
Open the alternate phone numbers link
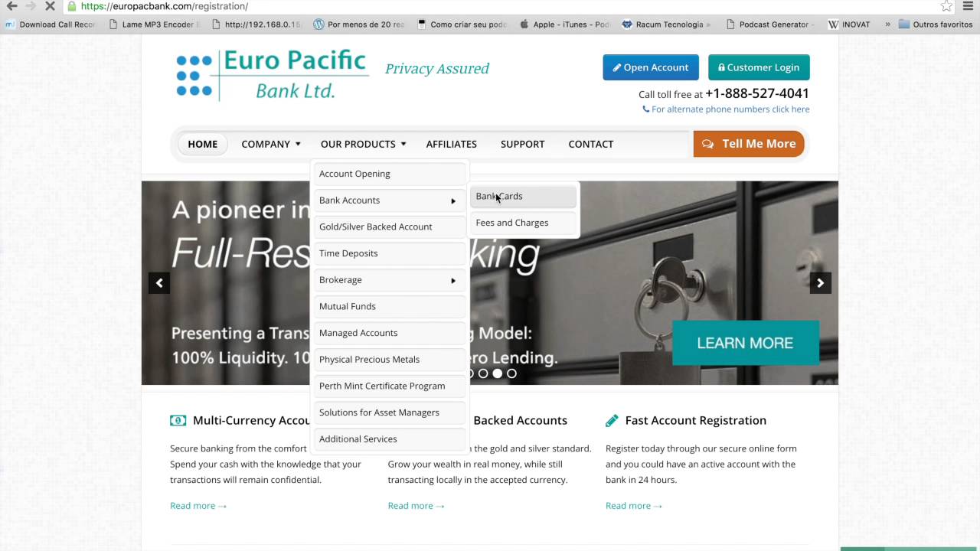[x=730, y=109]
